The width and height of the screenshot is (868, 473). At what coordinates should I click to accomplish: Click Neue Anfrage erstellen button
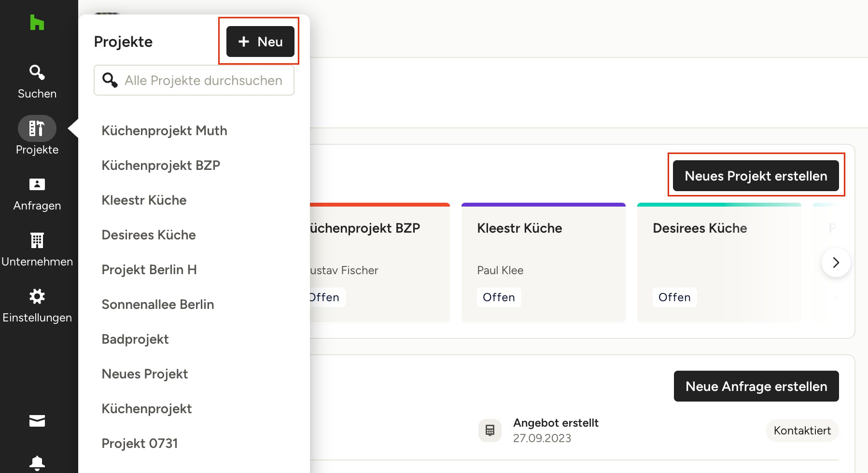pyautogui.click(x=756, y=386)
